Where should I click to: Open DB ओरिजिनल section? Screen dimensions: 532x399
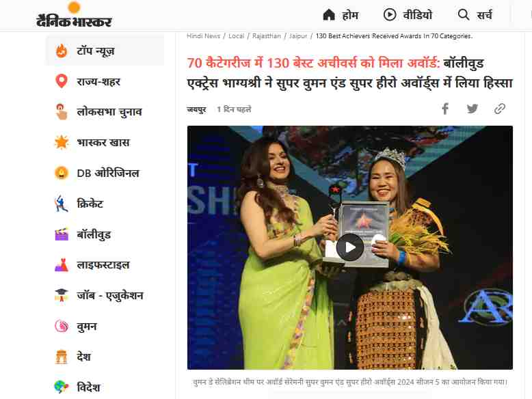coord(108,173)
